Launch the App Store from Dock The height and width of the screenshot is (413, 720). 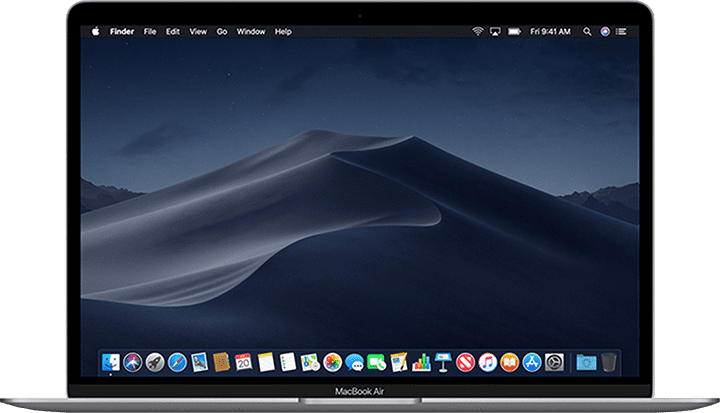pos(532,361)
